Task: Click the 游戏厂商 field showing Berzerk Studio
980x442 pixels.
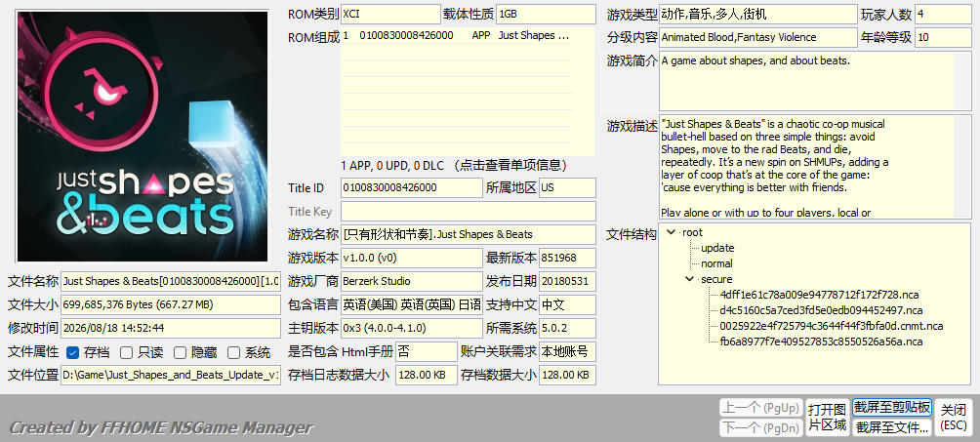Action: (x=412, y=281)
